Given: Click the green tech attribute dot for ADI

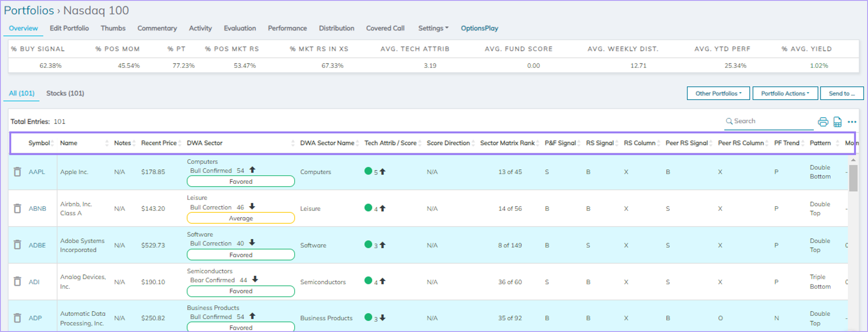Looking at the screenshot, I should 368,281.
